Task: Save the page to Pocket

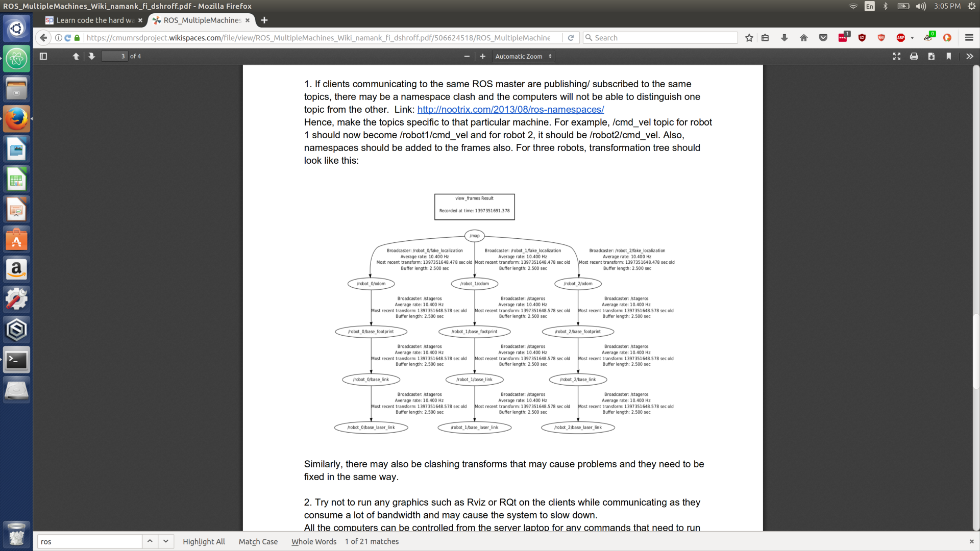Action: point(823,37)
